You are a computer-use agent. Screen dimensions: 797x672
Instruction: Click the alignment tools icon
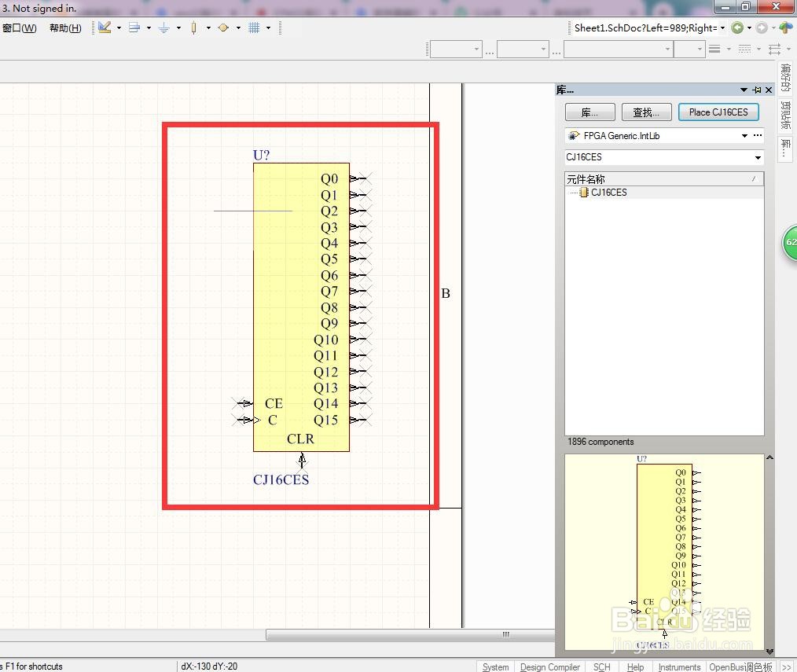pyautogui.click(x=134, y=28)
